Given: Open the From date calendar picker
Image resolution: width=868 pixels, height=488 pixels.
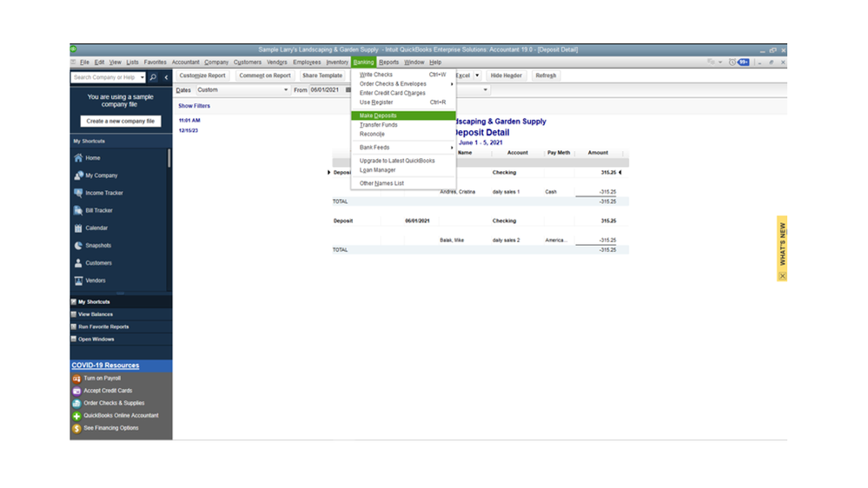Looking at the screenshot, I should [x=348, y=89].
